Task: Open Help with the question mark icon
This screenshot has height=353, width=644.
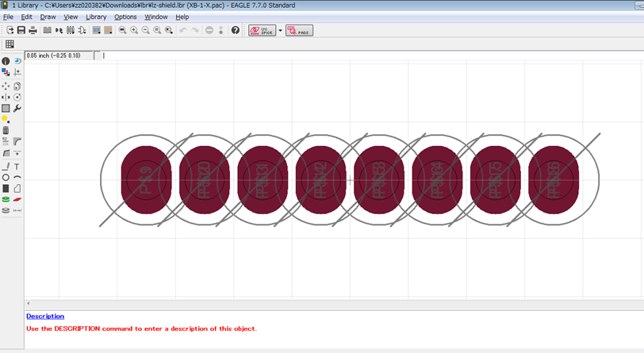Action: coord(236,30)
